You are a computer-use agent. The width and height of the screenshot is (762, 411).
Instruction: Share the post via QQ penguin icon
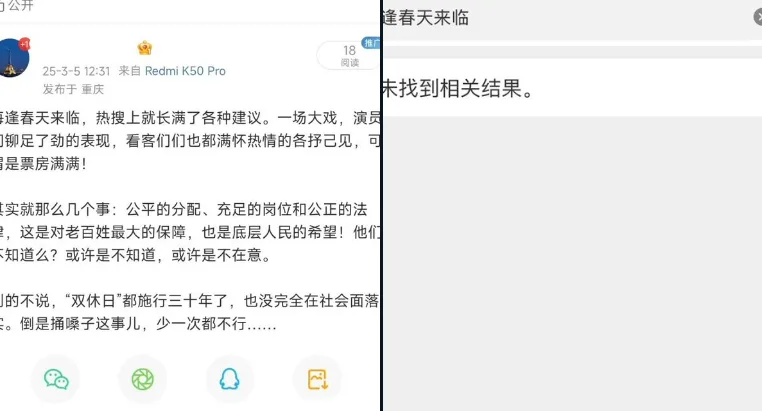229,379
